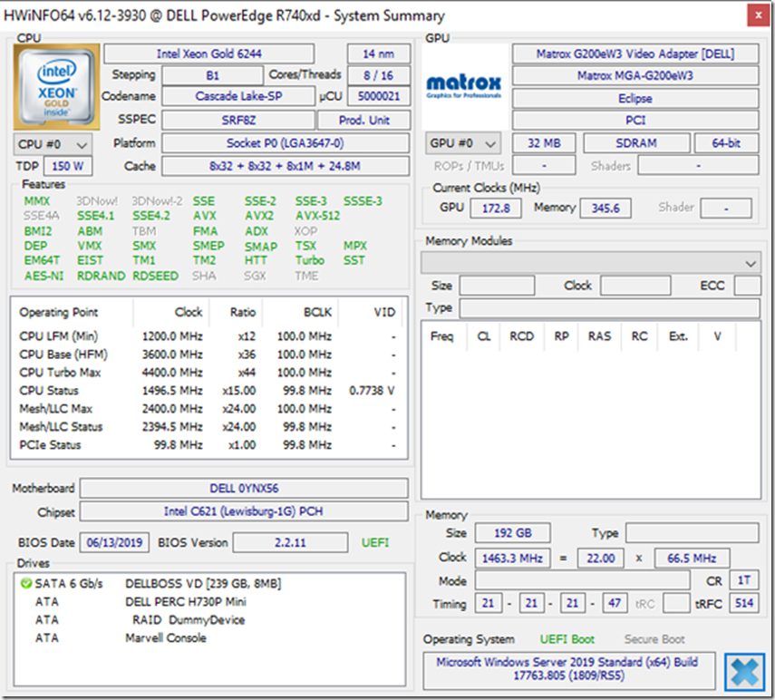Image resolution: width=775 pixels, height=700 pixels.
Task: Click the PCI bus field
Action: point(635,120)
